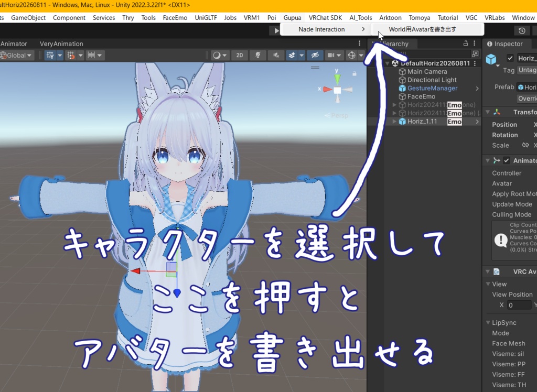Toggle the GameObject active checkbox in Inspector
The image size is (537, 392).
point(510,58)
